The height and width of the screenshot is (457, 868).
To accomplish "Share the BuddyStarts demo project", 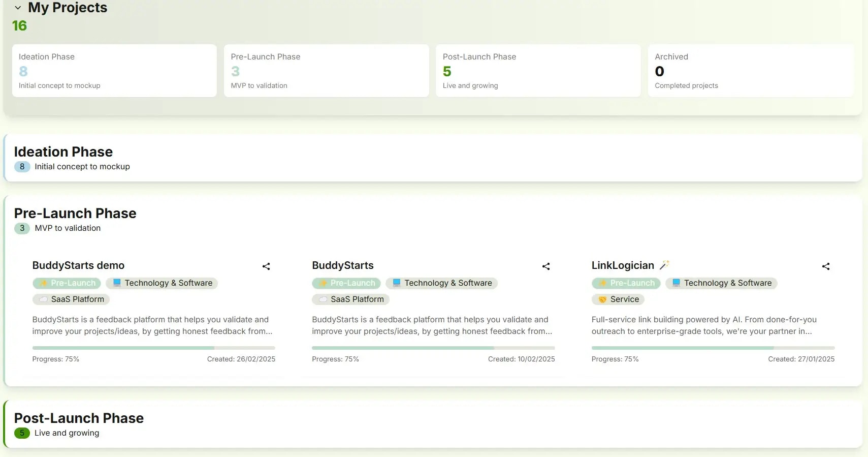I will click(266, 266).
